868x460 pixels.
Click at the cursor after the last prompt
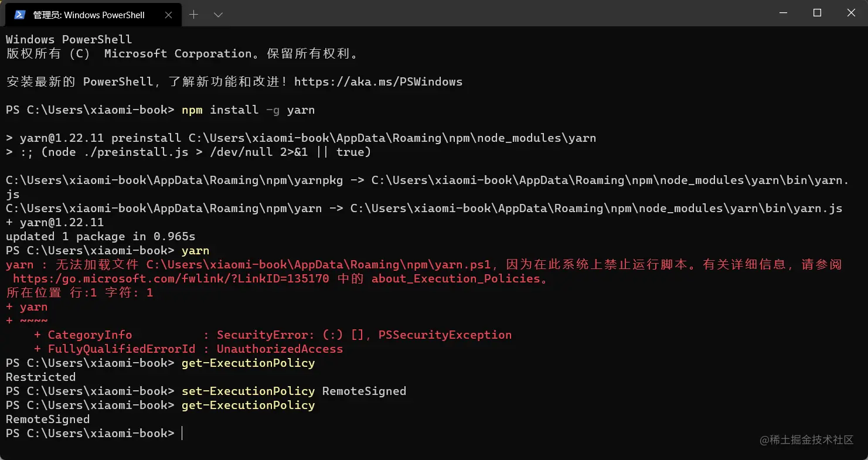(x=182, y=434)
